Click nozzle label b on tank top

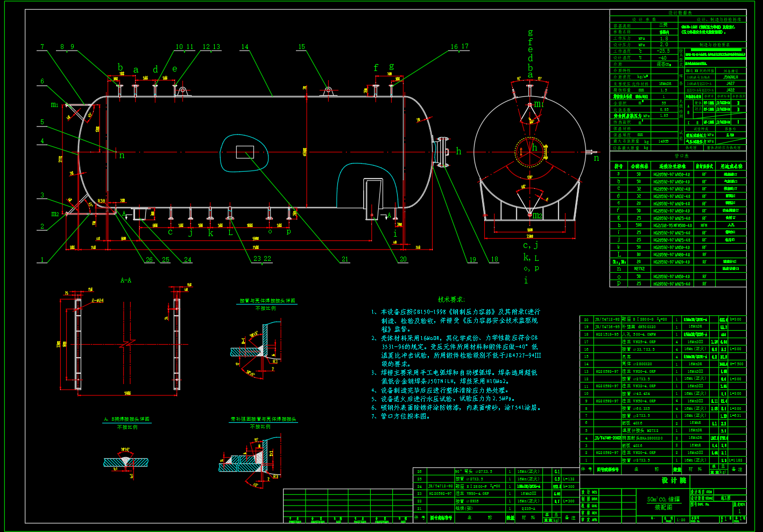tap(120, 68)
